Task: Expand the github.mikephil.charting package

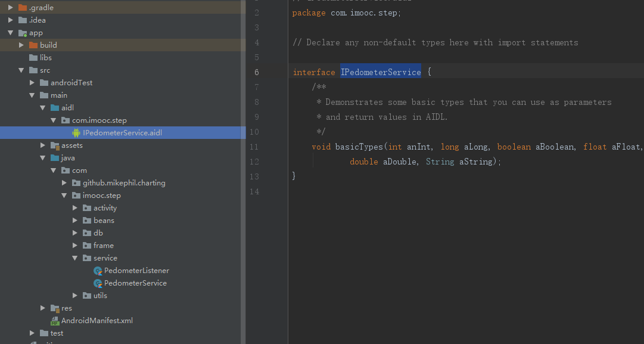Action: pyautogui.click(x=64, y=182)
